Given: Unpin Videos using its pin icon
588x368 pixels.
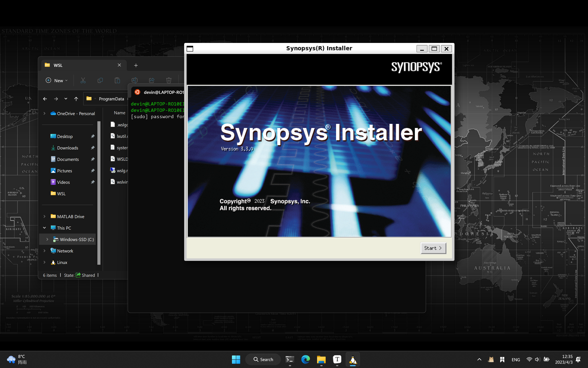Looking at the screenshot, I should [92, 182].
